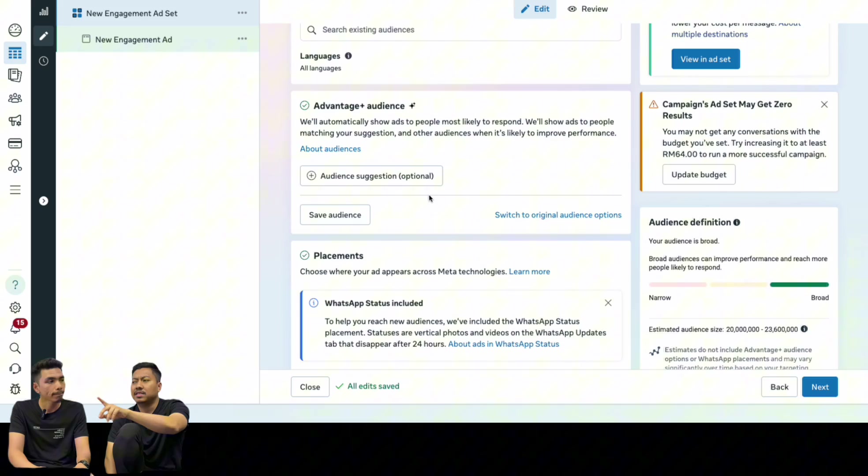The height and width of the screenshot is (476, 868).
Task: Click the Languages info icon
Action: click(x=348, y=56)
